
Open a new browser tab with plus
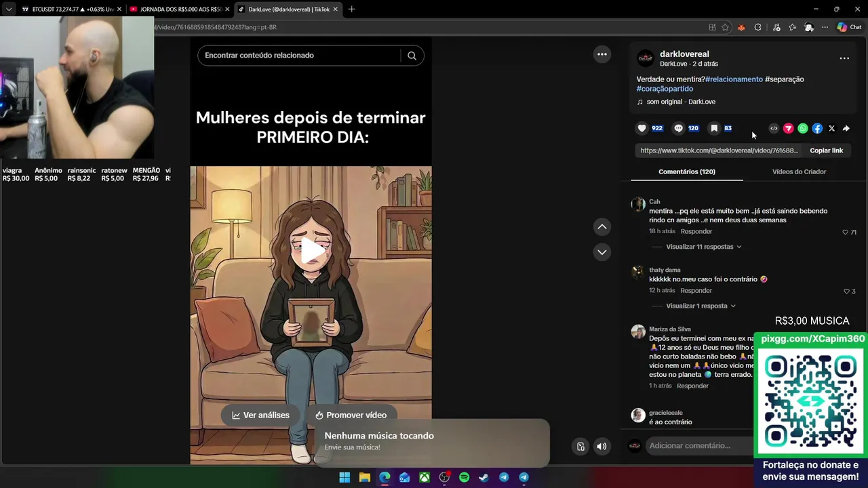[351, 9]
